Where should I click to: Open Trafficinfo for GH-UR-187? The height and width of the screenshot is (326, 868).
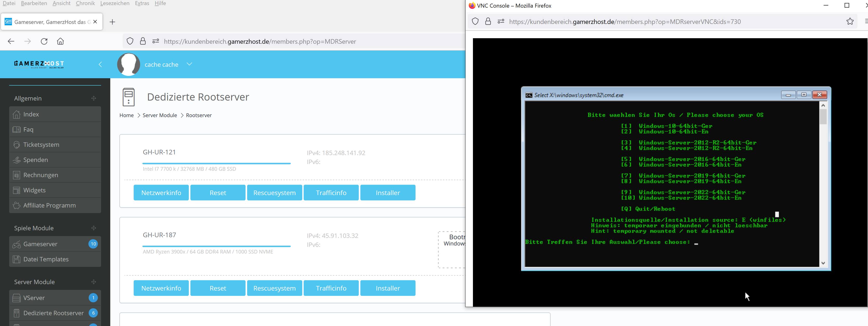click(331, 288)
